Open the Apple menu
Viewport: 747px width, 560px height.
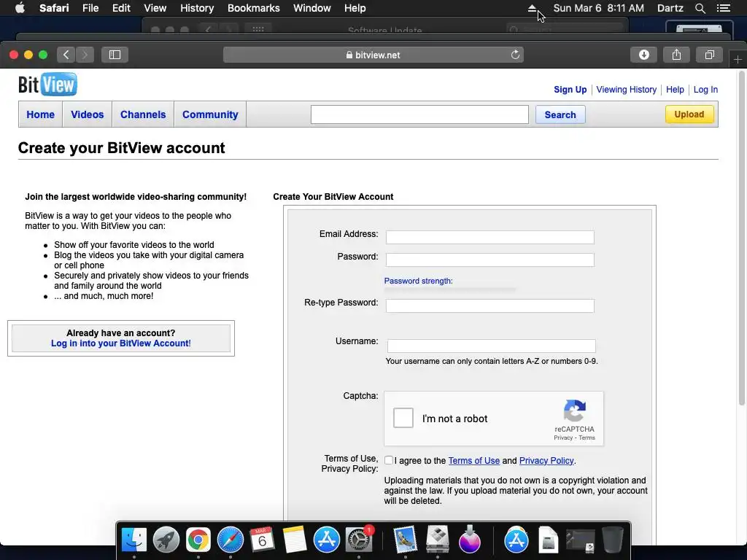point(20,8)
